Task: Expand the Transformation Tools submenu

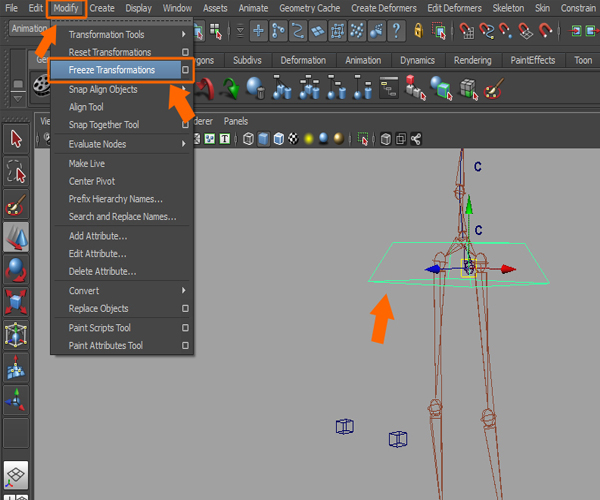Action: [184, 34]
